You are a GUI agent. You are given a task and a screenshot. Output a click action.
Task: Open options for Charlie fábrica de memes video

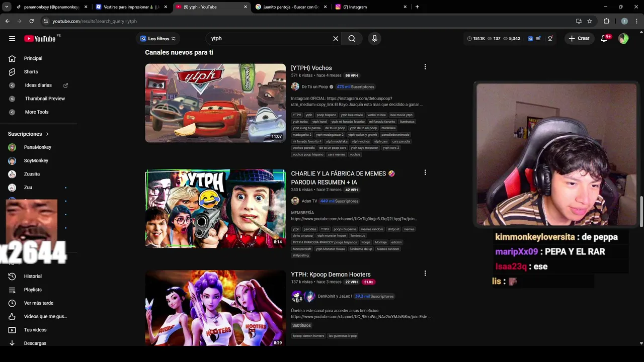(425, 172)
